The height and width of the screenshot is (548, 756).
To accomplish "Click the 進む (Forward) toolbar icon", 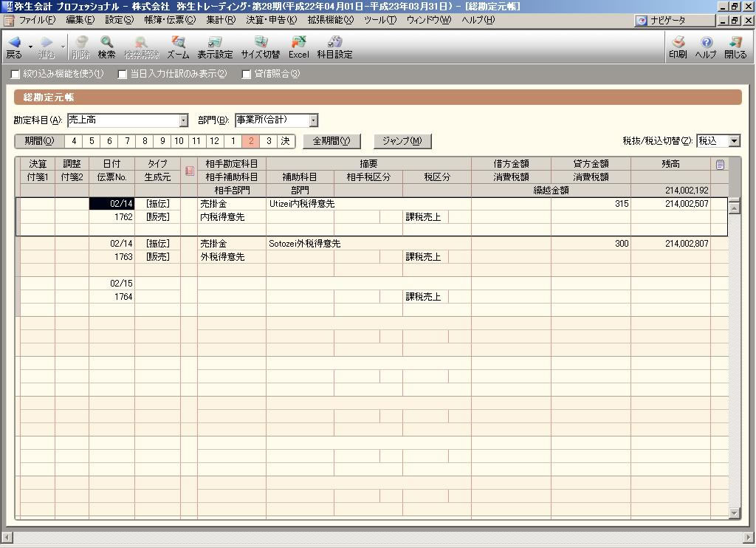I will pos(47,47).
